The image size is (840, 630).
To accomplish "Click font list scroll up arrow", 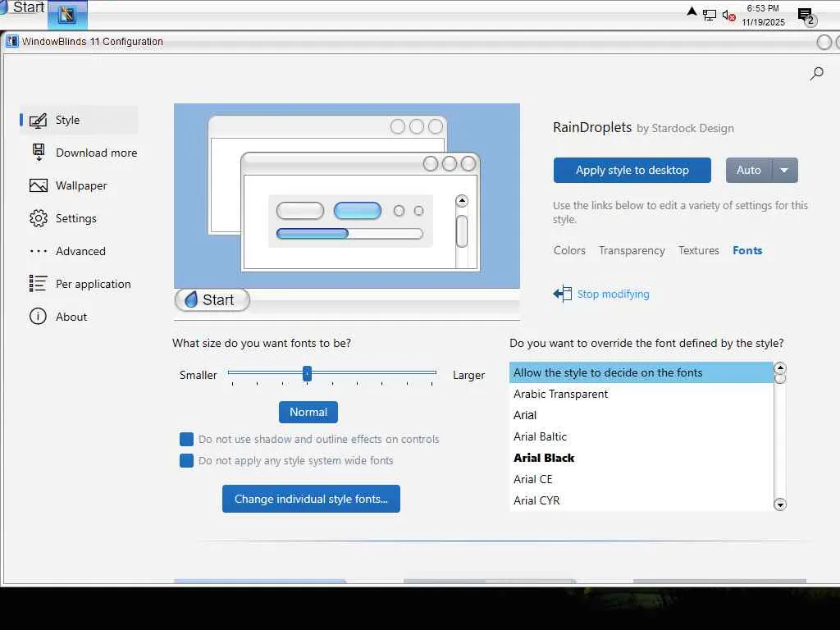I will click(780, 367).
